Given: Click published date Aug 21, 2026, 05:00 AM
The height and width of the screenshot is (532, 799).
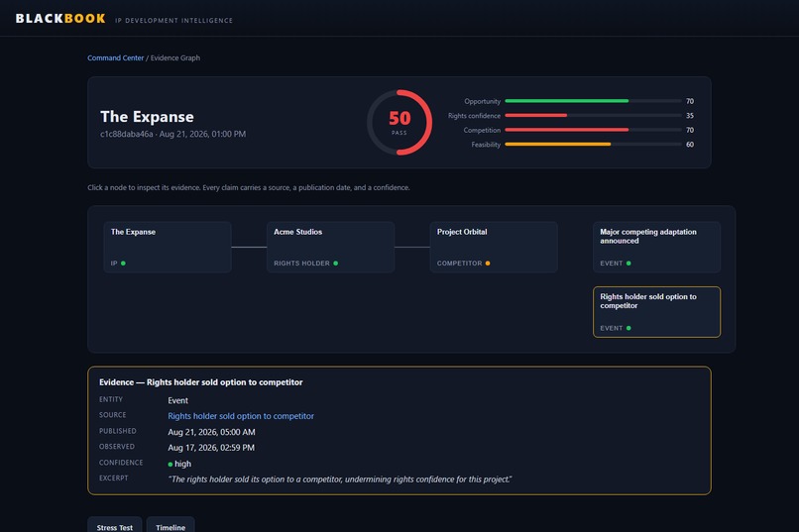Looking at the screenshot, I should (211, 432).
